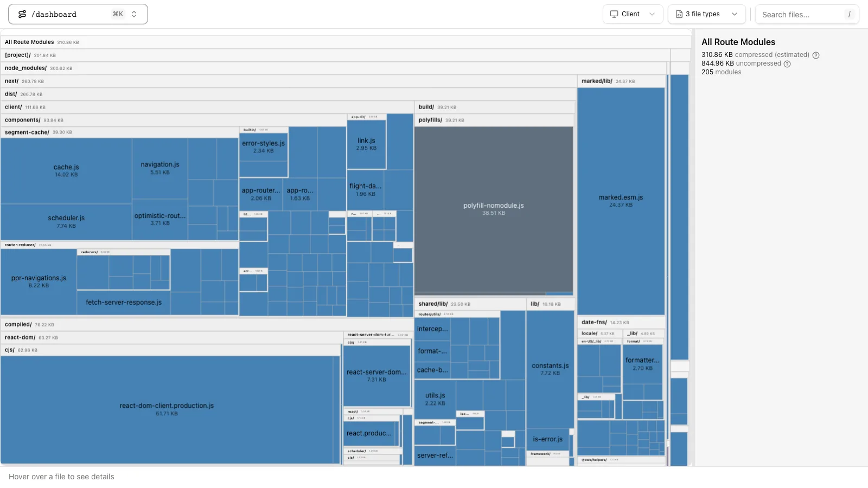Screen dimensions: 868x488
Task: Select the polyfill-nomodule.js block
Action: pyautogui.click(x=494, y=209)
